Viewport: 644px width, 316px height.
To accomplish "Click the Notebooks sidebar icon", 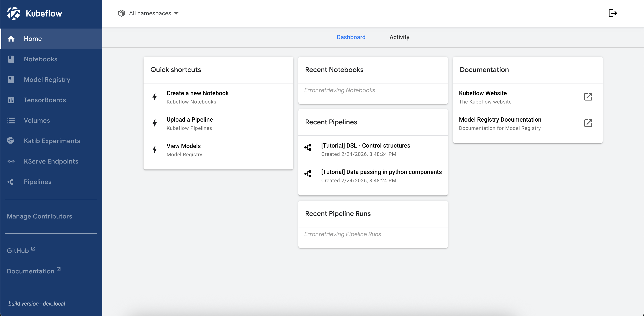I will point(11,59).
